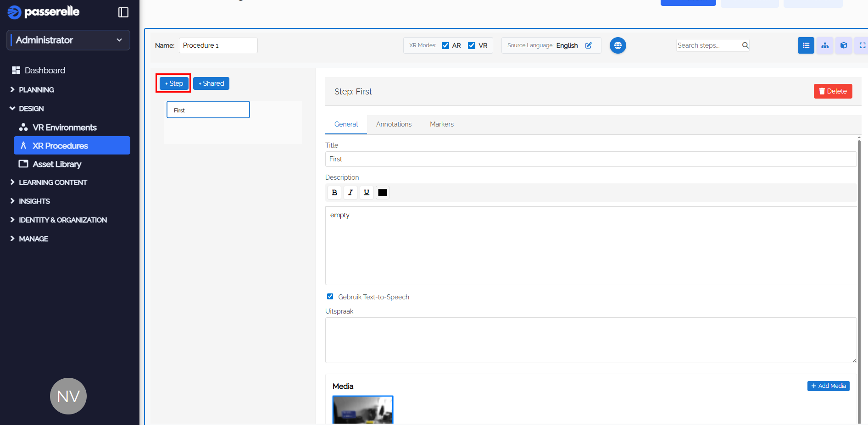Edit the procedure Name field

coord(218,45)
